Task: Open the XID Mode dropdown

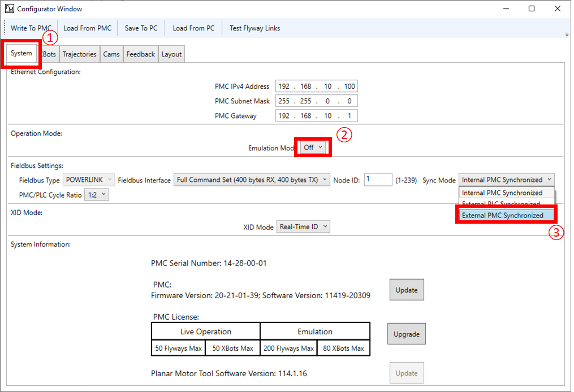Action: pyautogui.click(x=303, y=227)
